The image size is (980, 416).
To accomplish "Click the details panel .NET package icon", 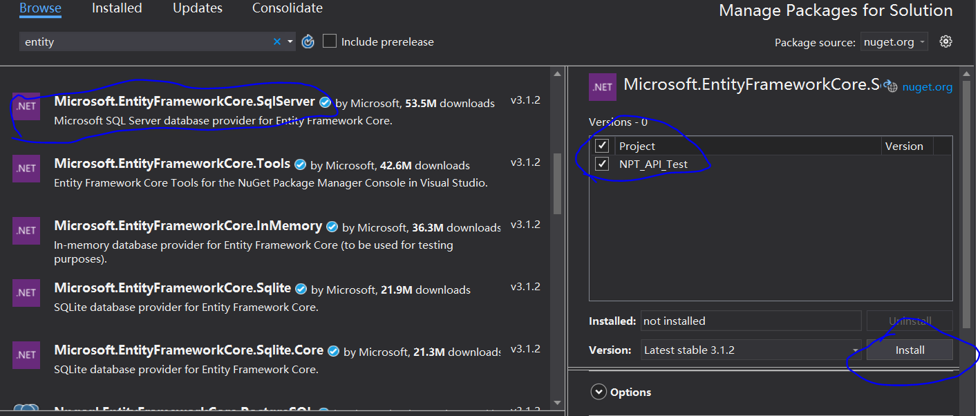I will pos(603,87).
